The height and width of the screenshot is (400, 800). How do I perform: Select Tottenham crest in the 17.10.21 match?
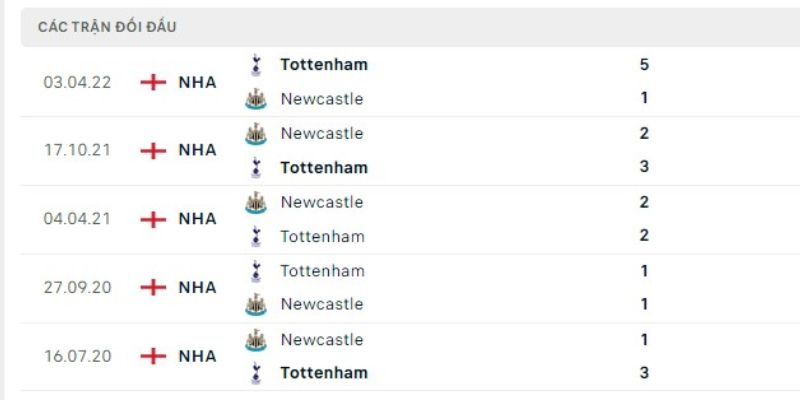pos(256,167)
